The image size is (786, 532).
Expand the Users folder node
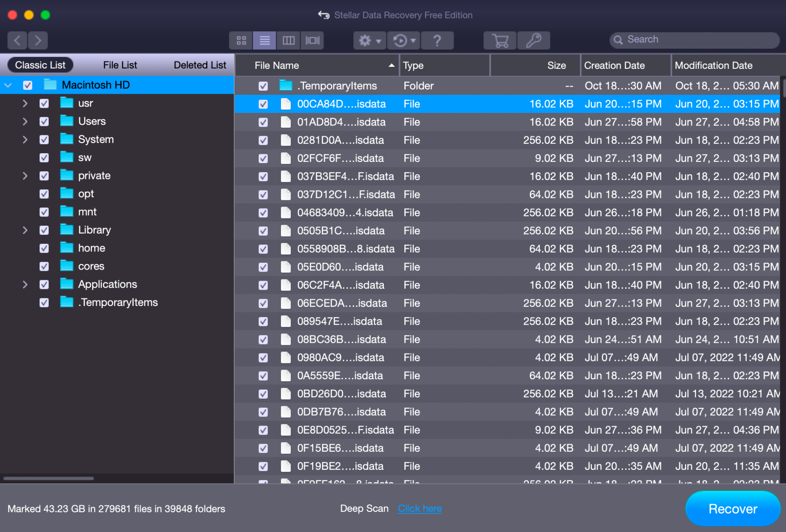tap(25, 122)
